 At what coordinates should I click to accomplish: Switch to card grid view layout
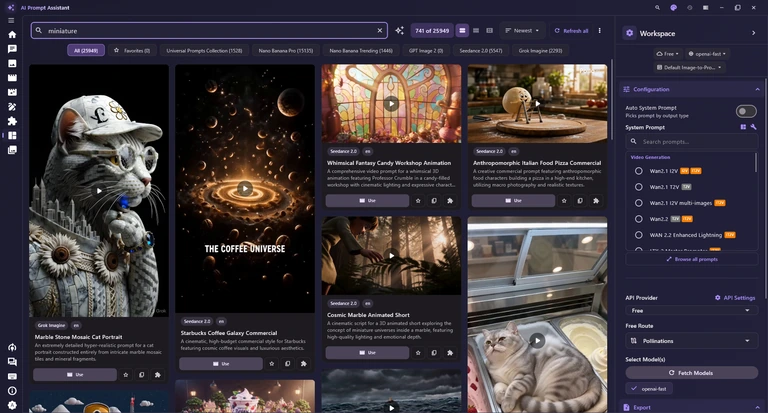[x=462, y=30]
